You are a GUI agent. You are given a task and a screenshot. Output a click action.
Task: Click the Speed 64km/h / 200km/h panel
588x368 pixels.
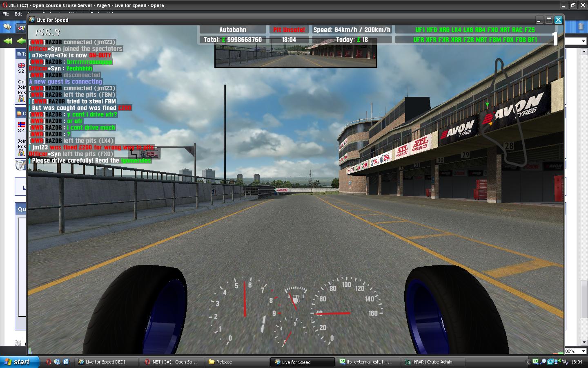[x=352, y=30]
